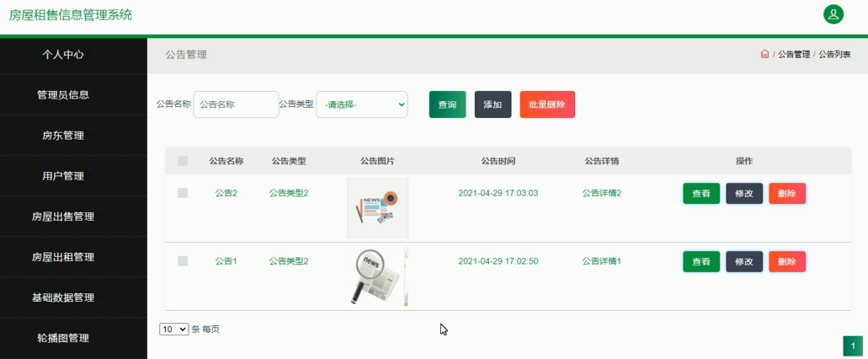Click the 公告详情 column header
Image resolution: width=868 pixels, height=359 pixels.
pyautogui.click(x=602, y=161)
